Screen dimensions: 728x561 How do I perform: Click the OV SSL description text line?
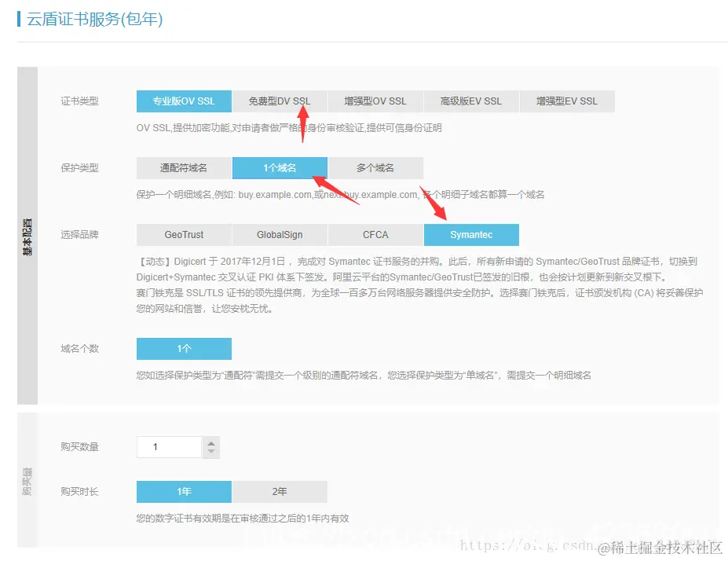[289, 128]
